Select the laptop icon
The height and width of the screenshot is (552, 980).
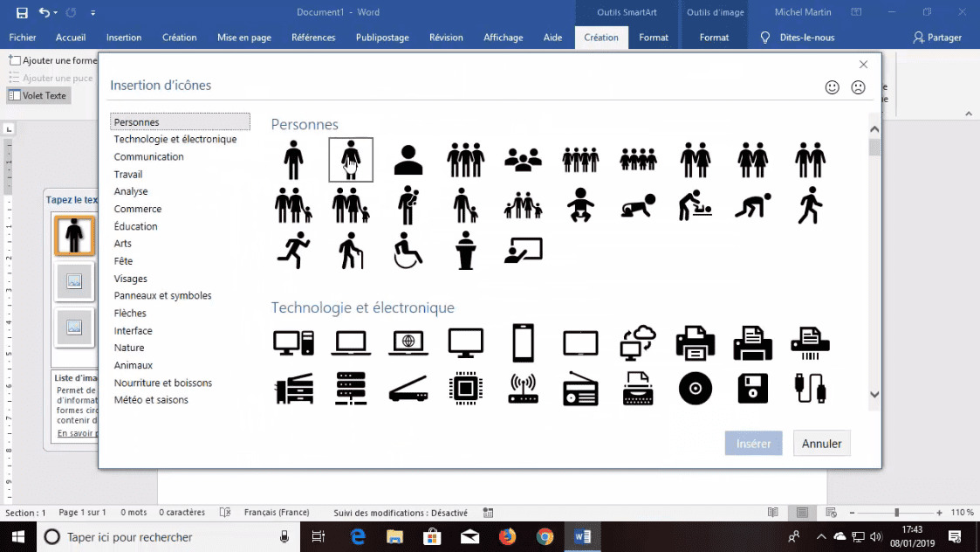coord(351,342)
